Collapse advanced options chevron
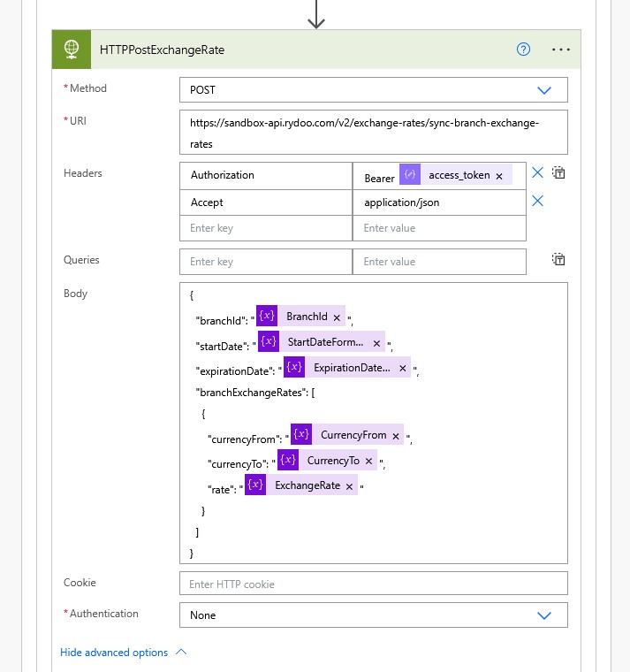This screenshot has width=630, height=672. click(x=181, y=652)
